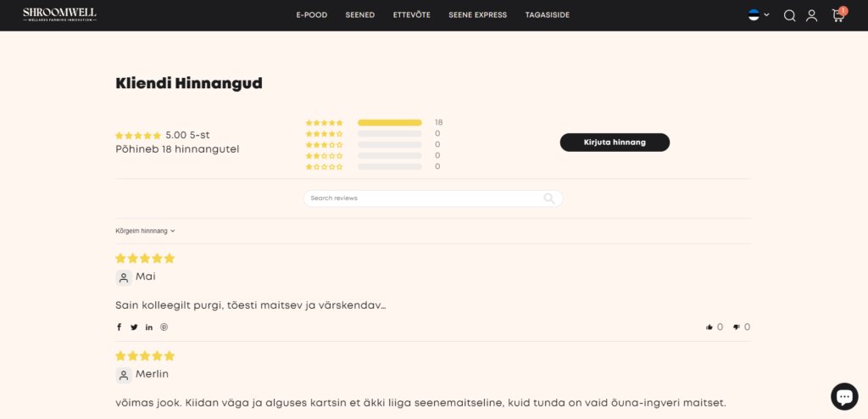Open the shopping cart icon
Viewport: 868px width, 419px height.
click(837, 15)
